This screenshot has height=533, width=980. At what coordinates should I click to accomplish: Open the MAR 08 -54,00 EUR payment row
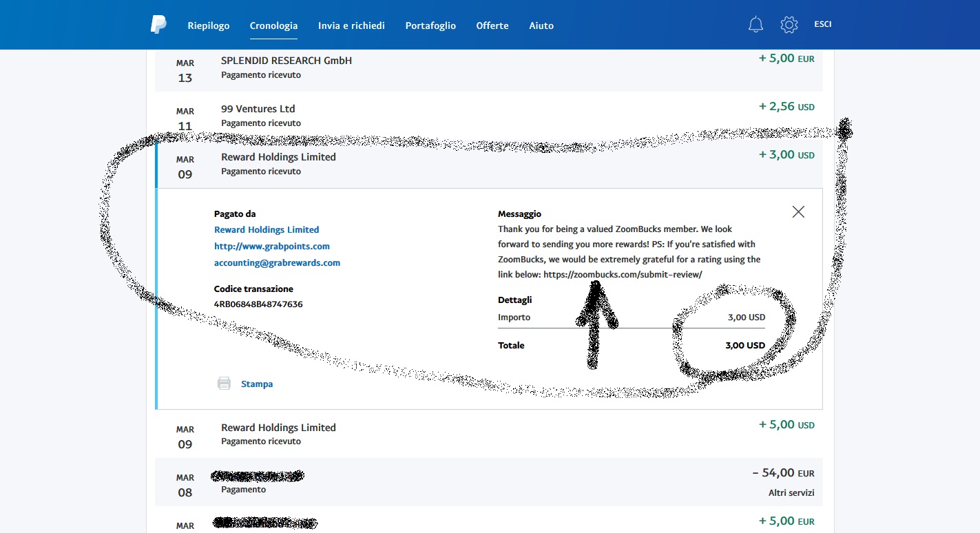tap(489, 482)
